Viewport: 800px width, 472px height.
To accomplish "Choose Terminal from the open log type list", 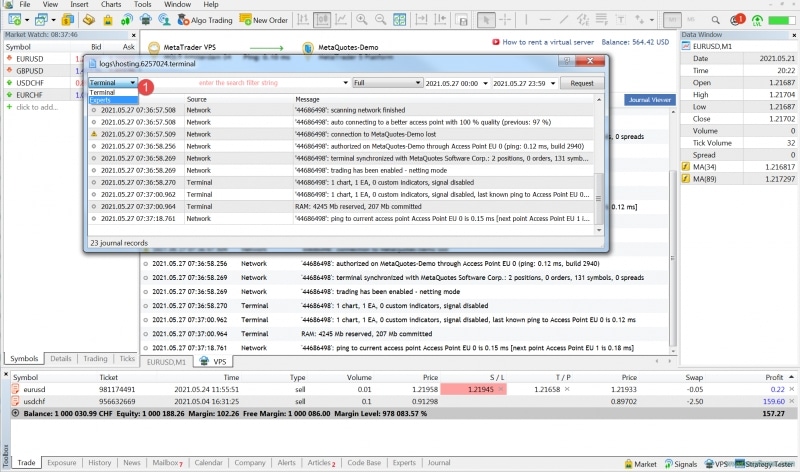I will pyautogui.click(x=113, y=92).
